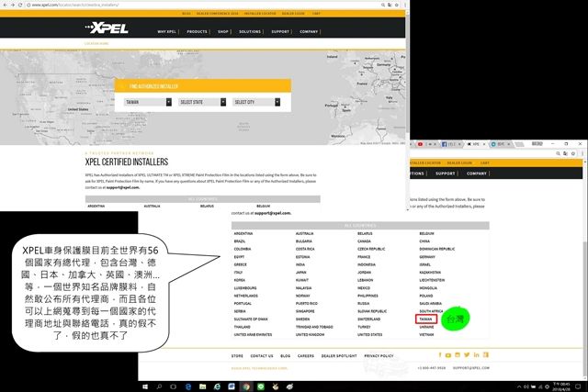
Task: Open the DEALER SPOTLIGHT footer link
Action: tap(339, 356)
